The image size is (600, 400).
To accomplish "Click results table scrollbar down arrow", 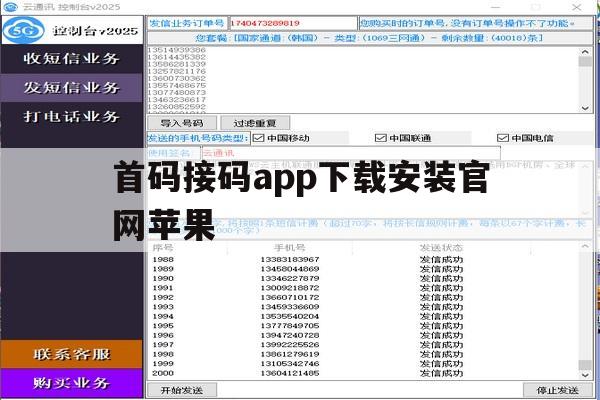I will (585, 375).
